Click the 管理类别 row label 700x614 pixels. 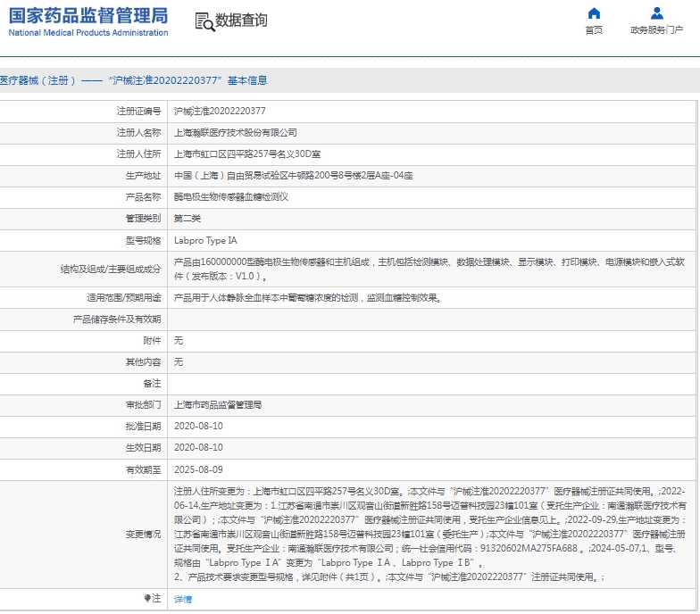tap(143, 218)
